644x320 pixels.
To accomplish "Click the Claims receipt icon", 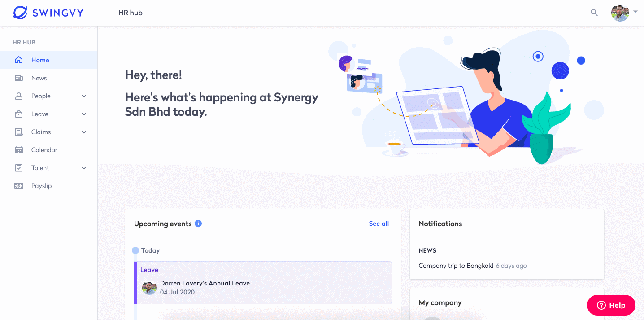I will (19, 132).
